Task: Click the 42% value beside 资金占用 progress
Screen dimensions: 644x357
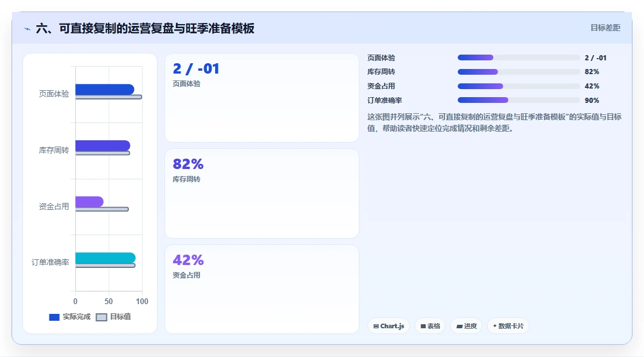Action: [592, 86]
